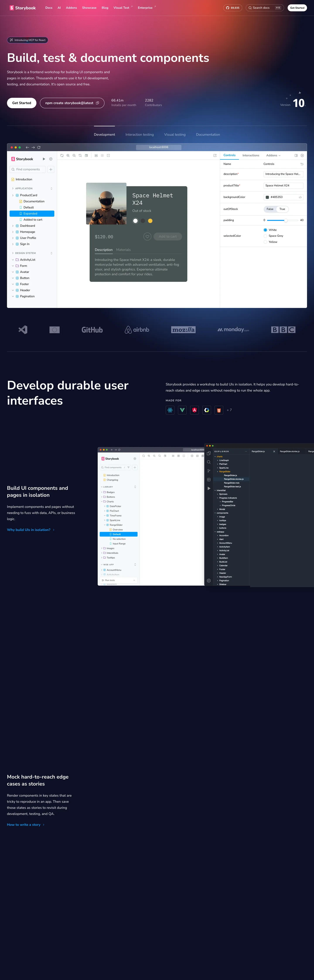
Task: Click the Vue framework icon under Made For
Action: tap(182, 410)
